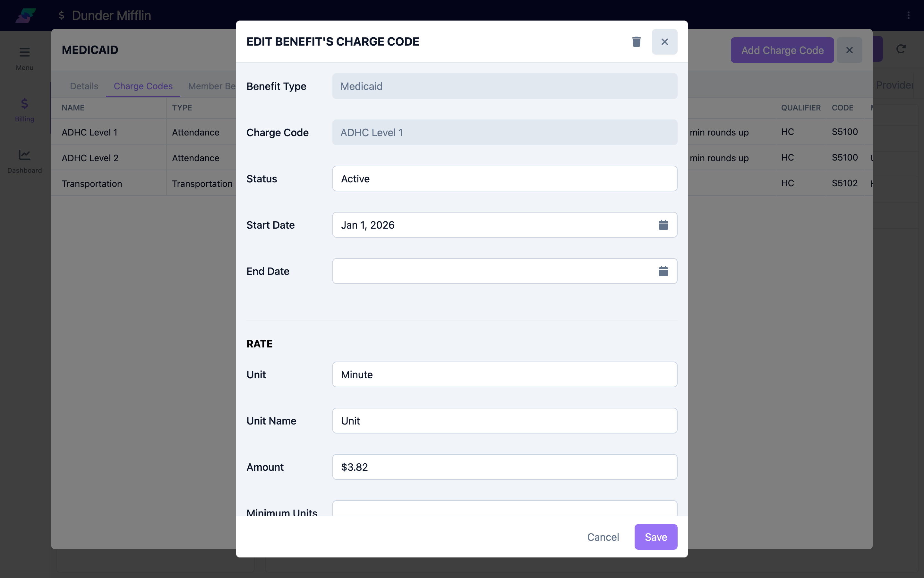Click code S5102 in Transportation row
The image size is (924, 578).
(844, 183)
